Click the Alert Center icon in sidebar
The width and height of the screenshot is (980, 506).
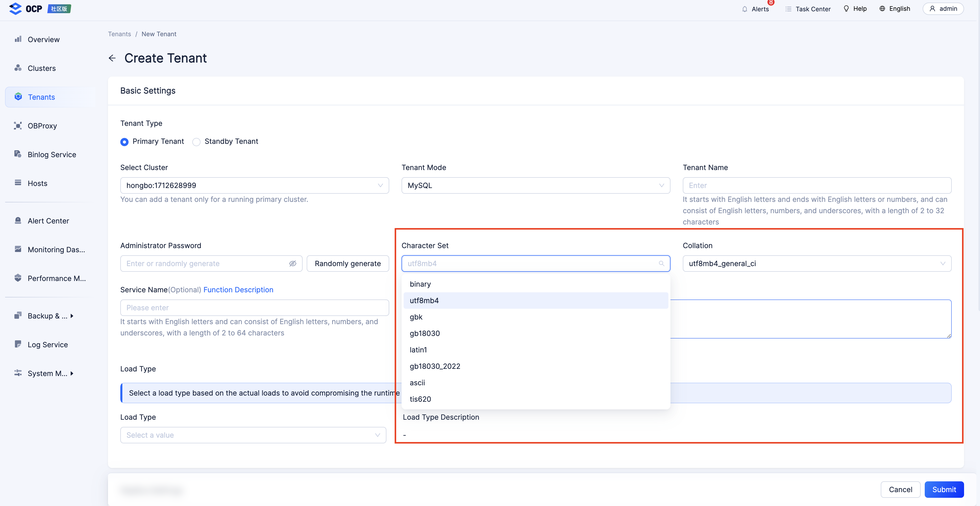pos(18,220)
